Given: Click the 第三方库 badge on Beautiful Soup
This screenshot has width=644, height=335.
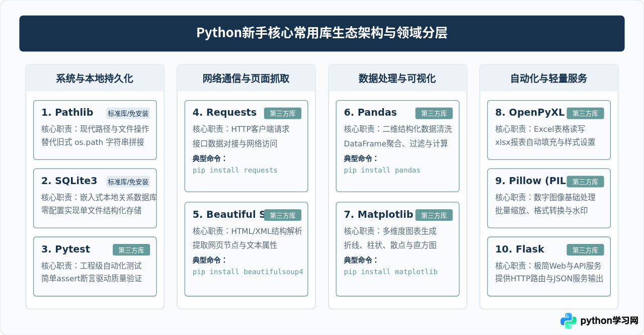Looking at the screenshot, I should [x=283, y=215].
